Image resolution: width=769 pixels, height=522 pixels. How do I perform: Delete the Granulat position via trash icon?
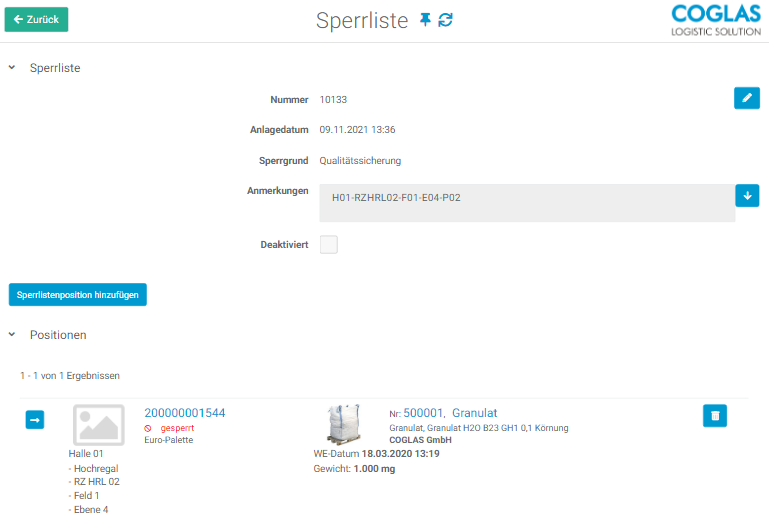pos(715,416)
